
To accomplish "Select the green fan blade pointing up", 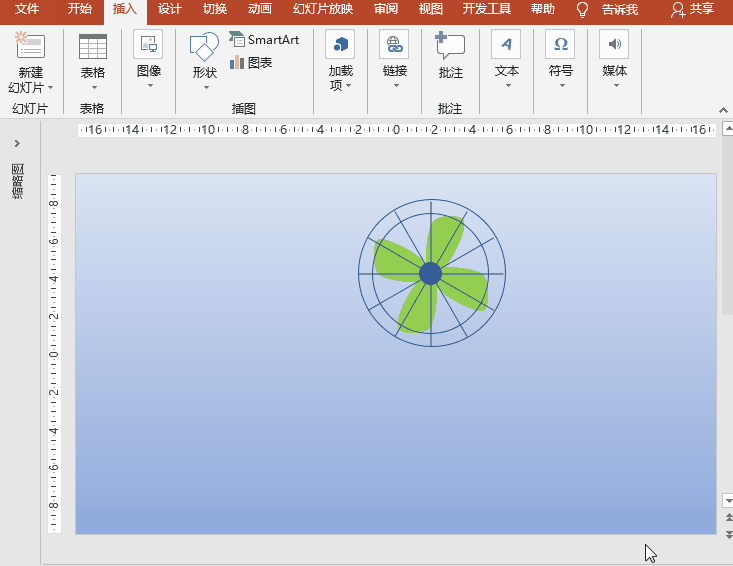I will (445, 240).
